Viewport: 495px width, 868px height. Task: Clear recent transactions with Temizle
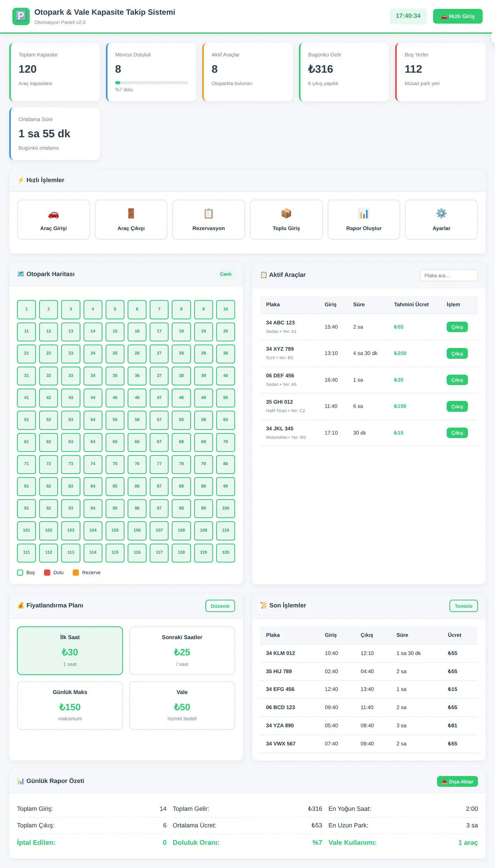(x=464, y=606)
